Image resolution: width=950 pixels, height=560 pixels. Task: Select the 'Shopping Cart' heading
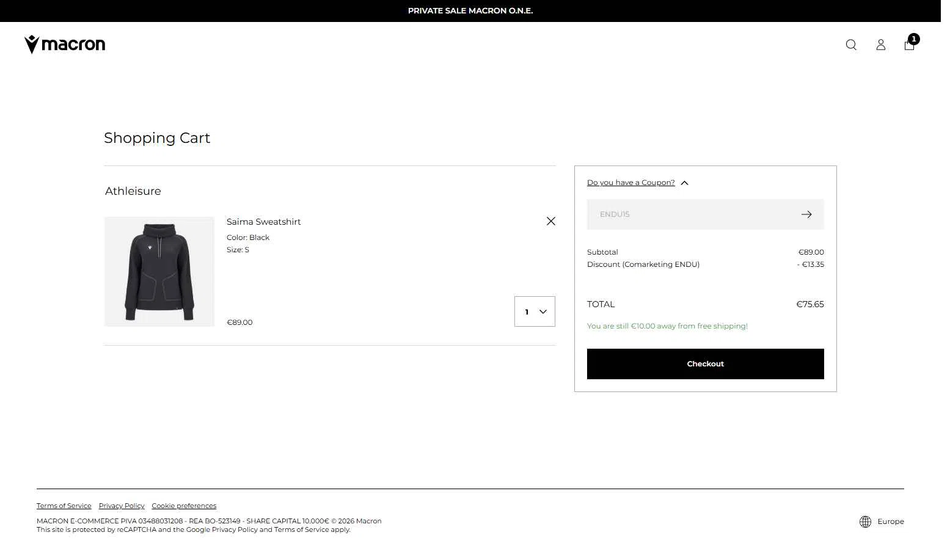click(157, 138)
